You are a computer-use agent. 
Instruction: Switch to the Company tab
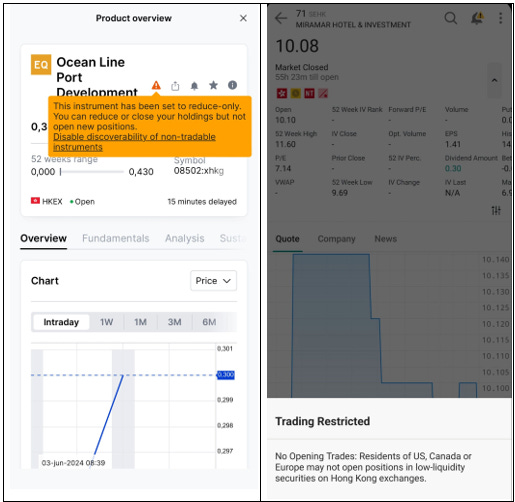[336, 239]
